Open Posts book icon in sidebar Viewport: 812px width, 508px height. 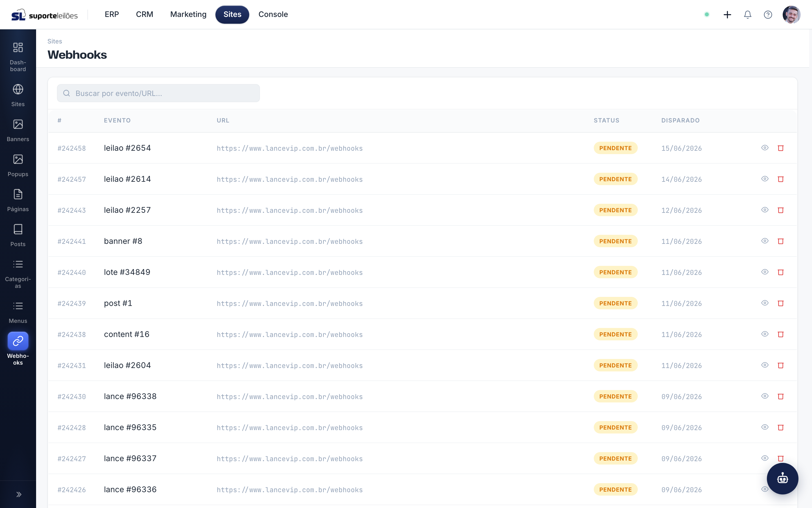coord(18,229)
